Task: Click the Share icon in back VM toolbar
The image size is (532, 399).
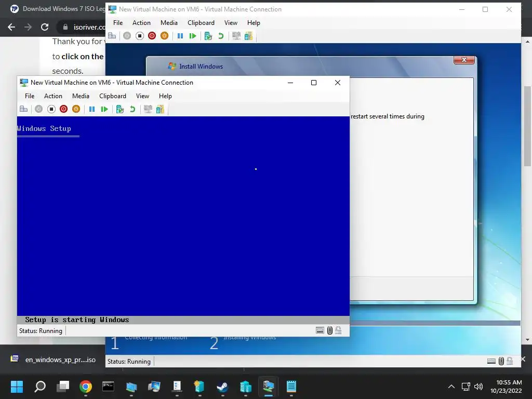Action: (248, 36)
